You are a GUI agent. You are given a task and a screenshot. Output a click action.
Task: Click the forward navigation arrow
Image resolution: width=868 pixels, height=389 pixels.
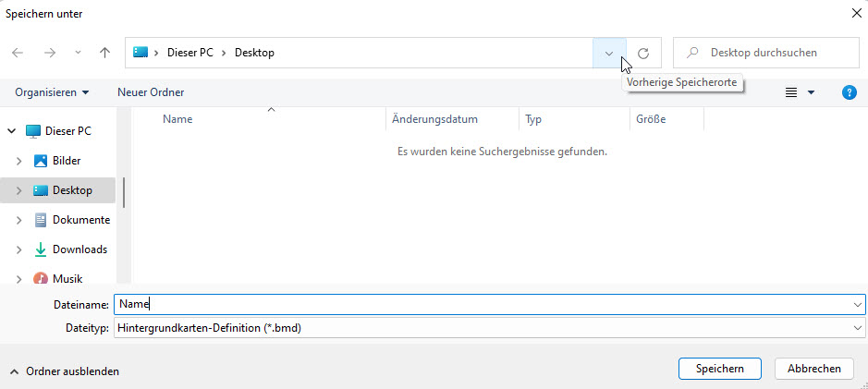coord(50,54)
